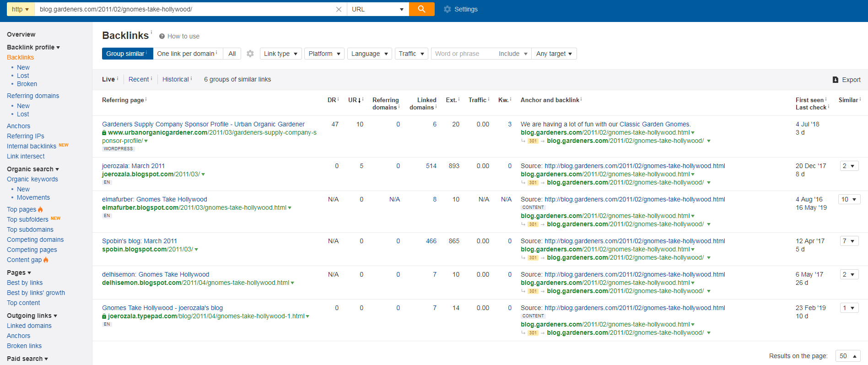Image resolution: width=868 pixels, height=365 pixels.
Task: Click info icon next to Ext. column
Action: (x=459, y=99)
